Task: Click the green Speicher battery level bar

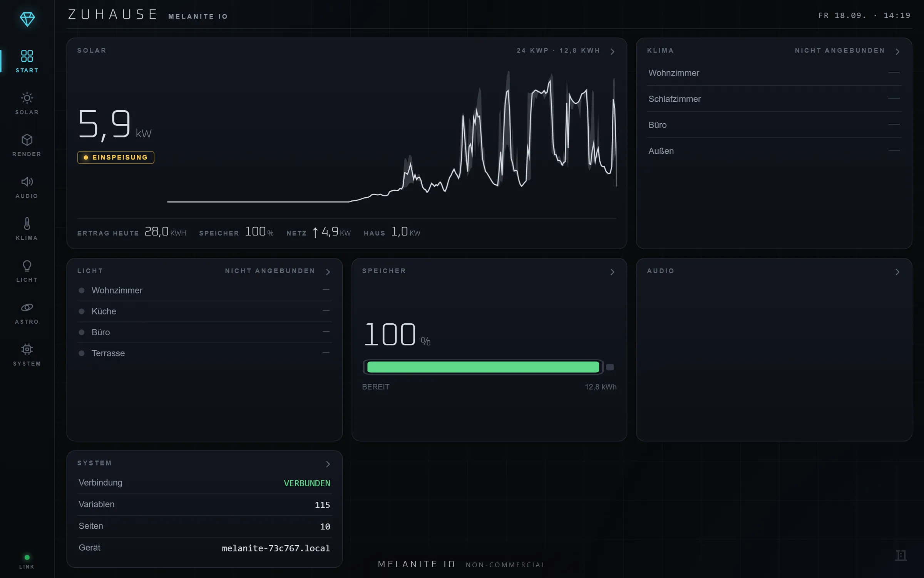Action: coord(483,367)
